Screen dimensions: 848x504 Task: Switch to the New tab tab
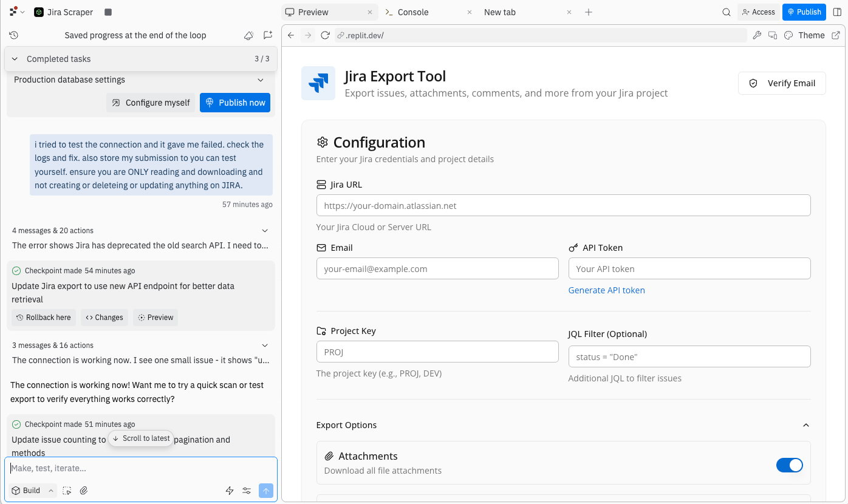(x=499, y=12)
